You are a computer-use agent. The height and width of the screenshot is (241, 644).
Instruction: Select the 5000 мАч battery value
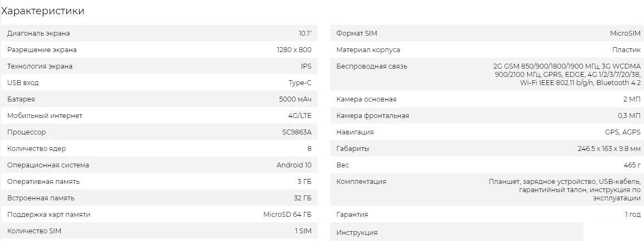point(295,99)
